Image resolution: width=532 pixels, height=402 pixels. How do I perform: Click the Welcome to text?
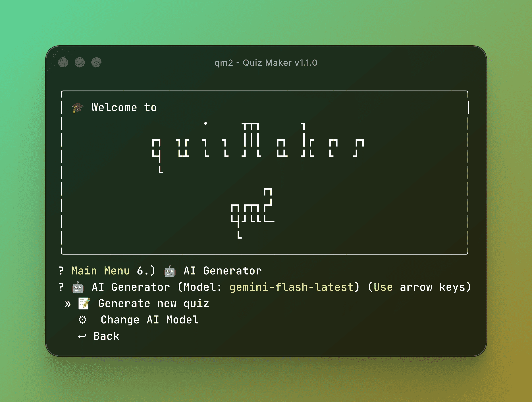(x=124, y=108)
